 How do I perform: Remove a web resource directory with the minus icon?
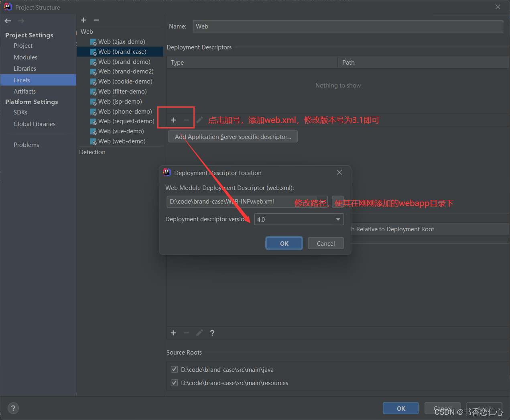click(187, 333)
